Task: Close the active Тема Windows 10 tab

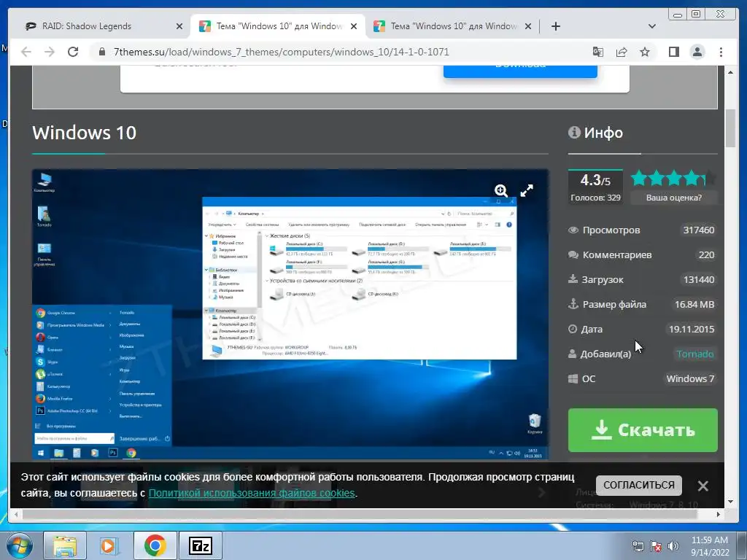Action: pyautogui.click(x=354, y=26)
